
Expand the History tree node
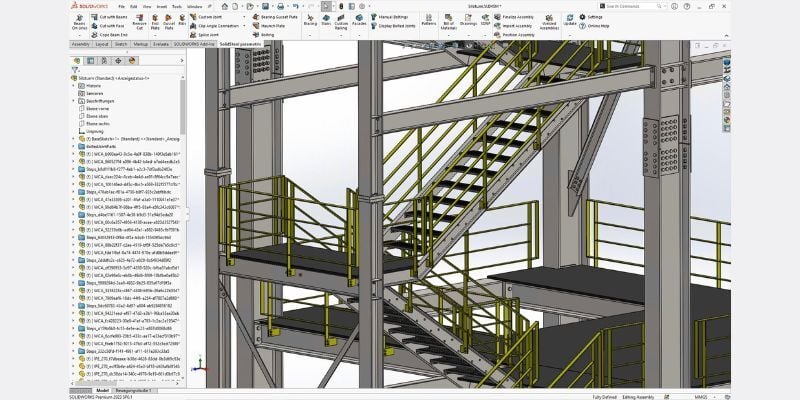click(x=74, y=86)
